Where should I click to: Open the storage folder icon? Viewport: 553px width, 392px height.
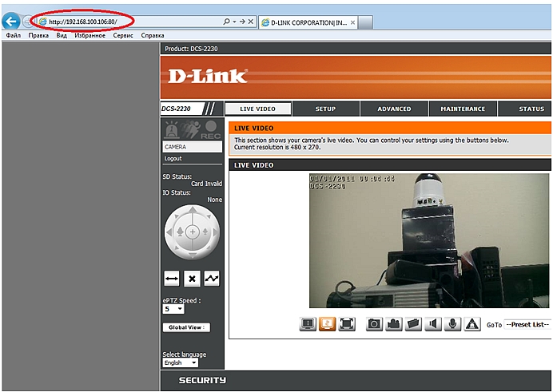pyautogui.click(x=413, y=324)
